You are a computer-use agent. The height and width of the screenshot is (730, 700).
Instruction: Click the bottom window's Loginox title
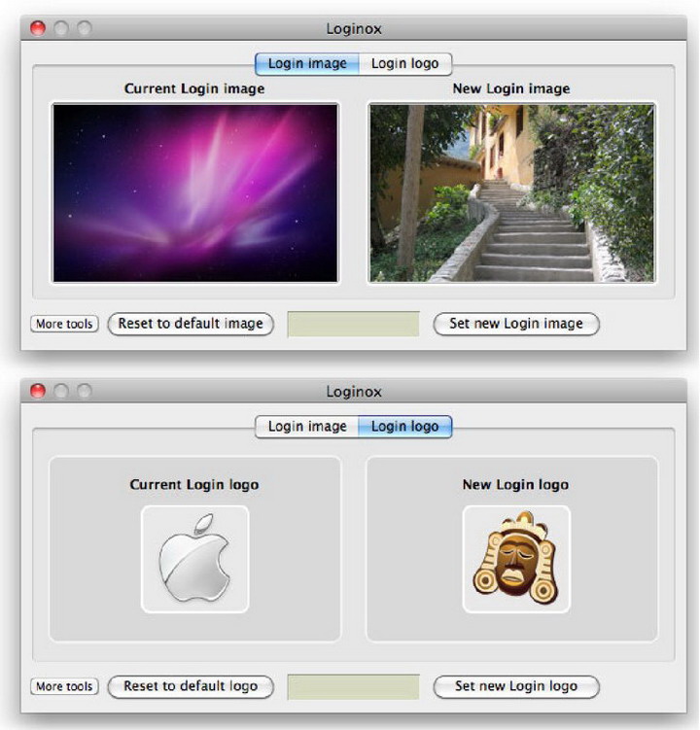(x=354, y=392)
